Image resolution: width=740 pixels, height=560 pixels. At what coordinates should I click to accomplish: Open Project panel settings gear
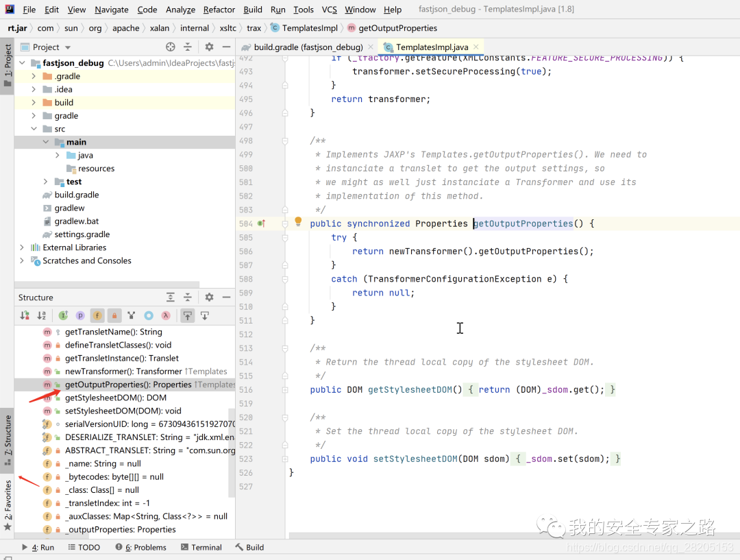209,47
